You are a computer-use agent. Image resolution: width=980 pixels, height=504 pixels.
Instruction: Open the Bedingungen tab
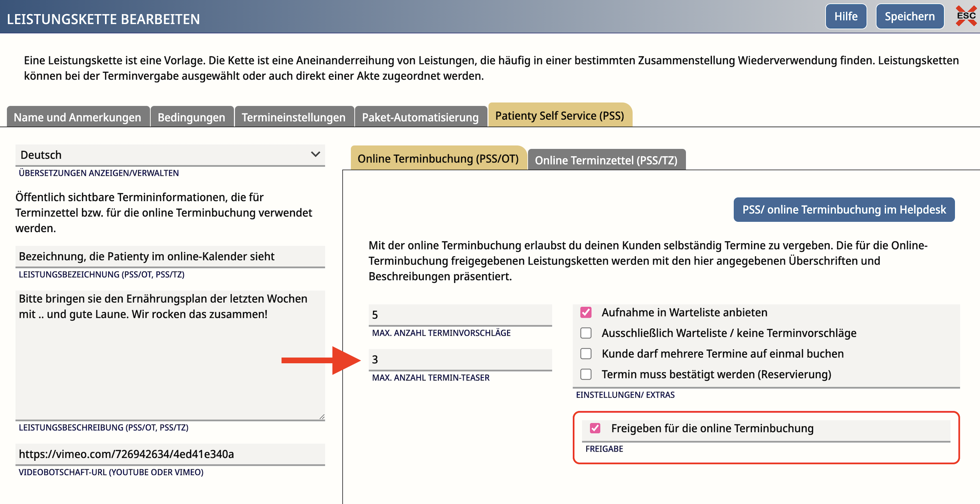coord(192,117)
